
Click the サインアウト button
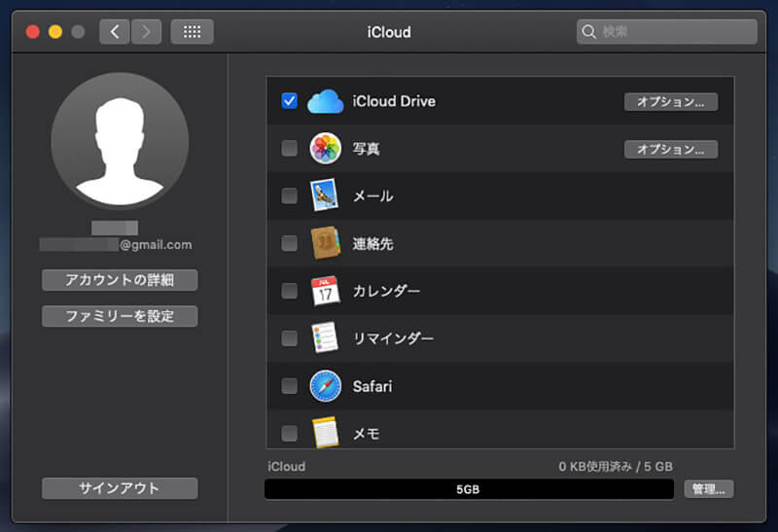coord(120,488)
